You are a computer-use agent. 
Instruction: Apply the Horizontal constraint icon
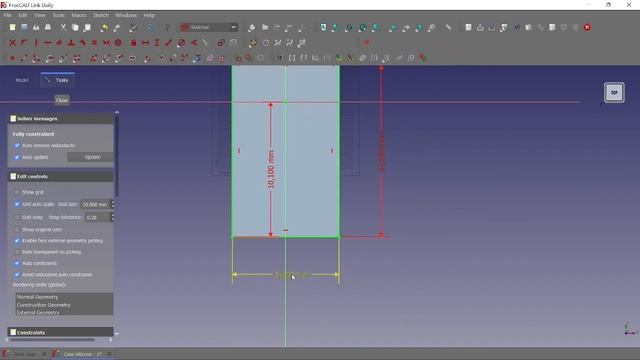tap(48, 42)
